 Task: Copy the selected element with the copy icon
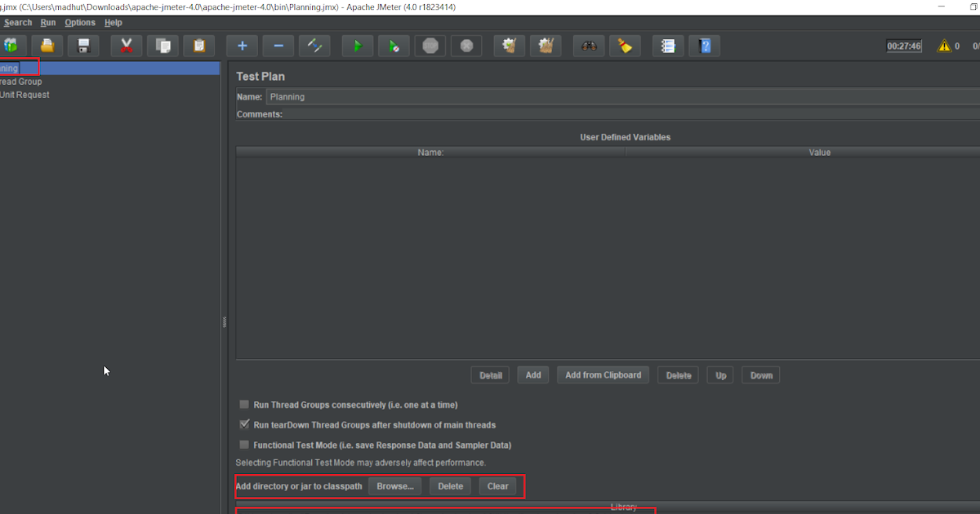point(163,46)
